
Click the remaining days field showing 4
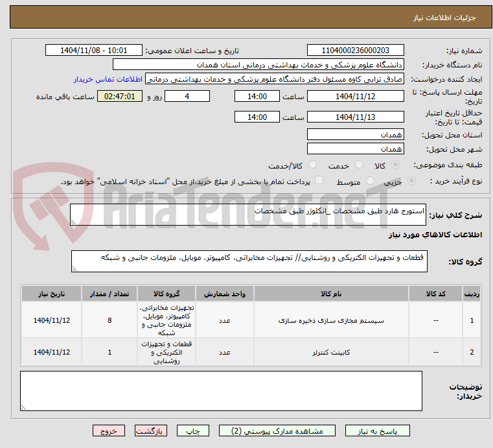point(187,96)
